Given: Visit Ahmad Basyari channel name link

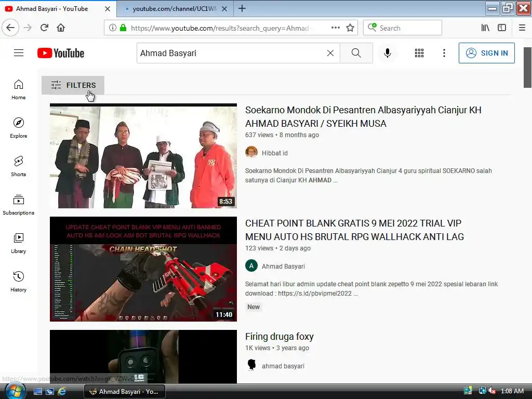Looking at the screenshot, I should click(283, 267).
